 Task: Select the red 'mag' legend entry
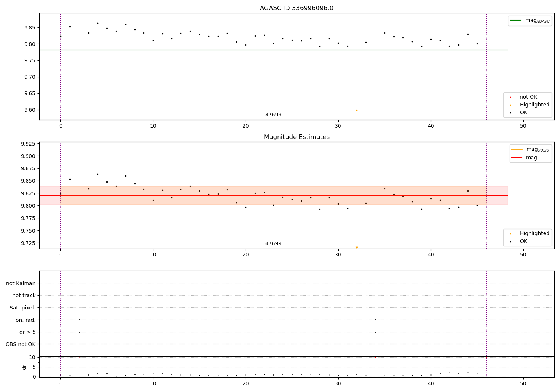click(x=525, y=158)
